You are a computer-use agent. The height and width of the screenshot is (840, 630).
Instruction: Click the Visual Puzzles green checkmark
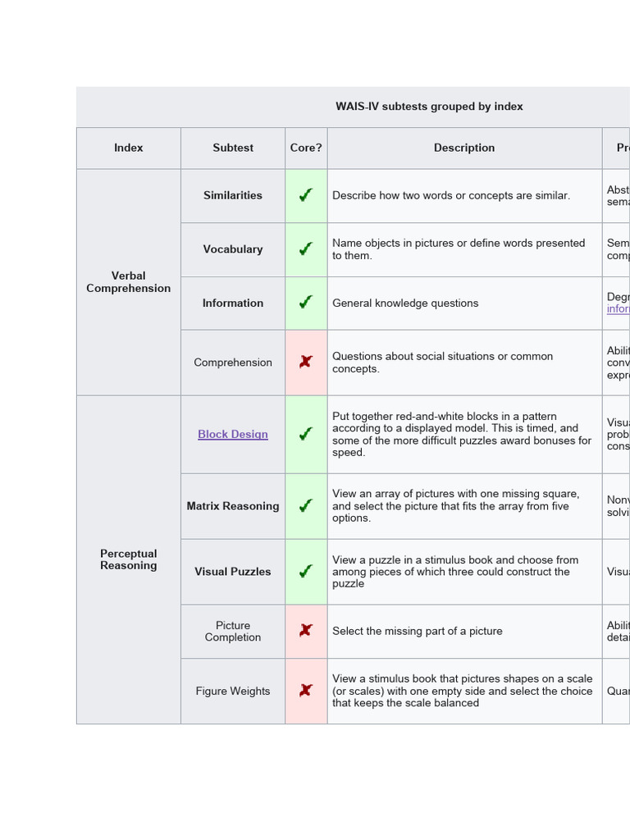306,571
